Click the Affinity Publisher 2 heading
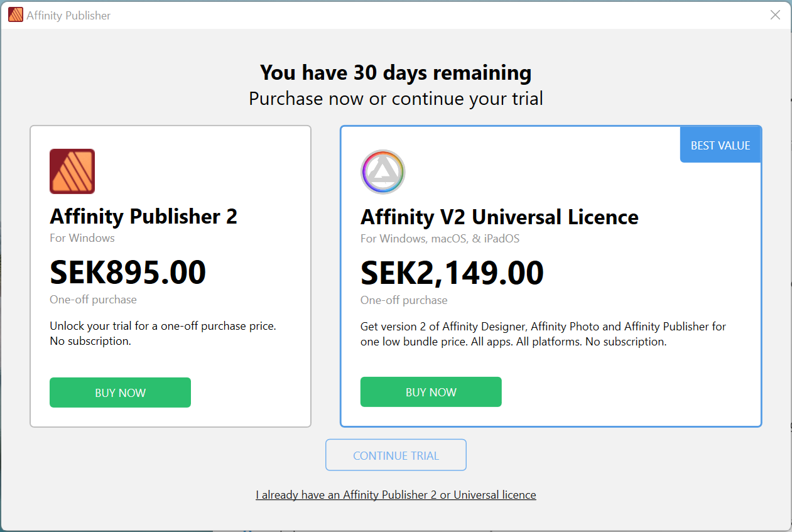Viewport: 792px width, 532px height. (144, 217)
